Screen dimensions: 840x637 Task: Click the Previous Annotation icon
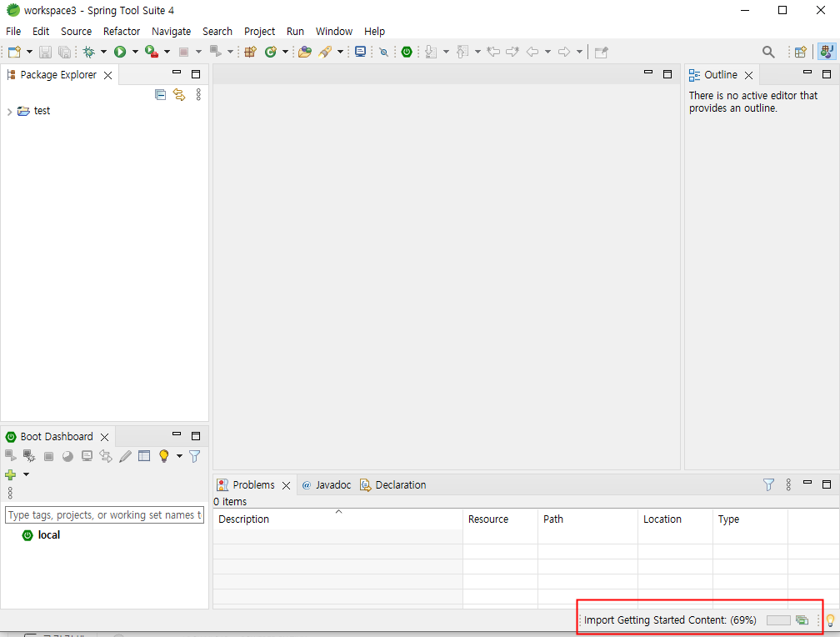(x=462, y=52)
